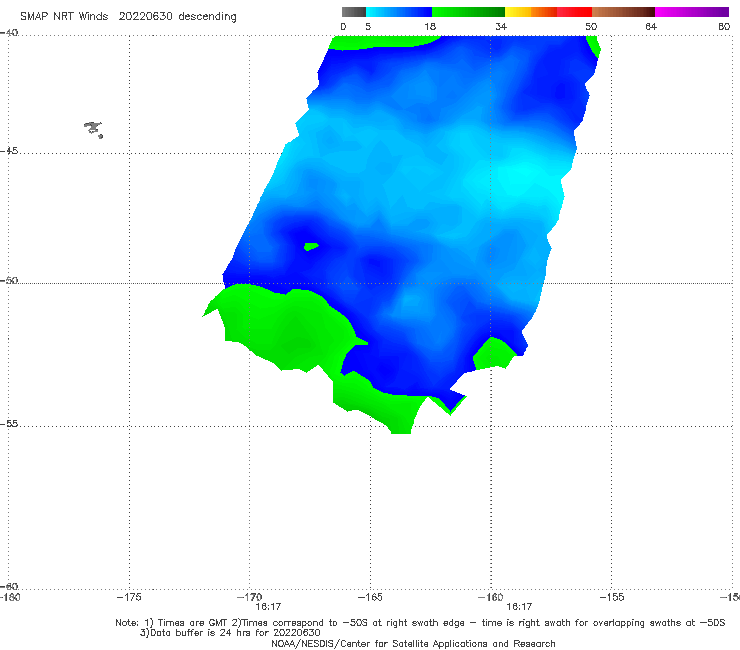Click the '16:17' time under longitude -170
740x650 pixels.
tap(268, 607)
